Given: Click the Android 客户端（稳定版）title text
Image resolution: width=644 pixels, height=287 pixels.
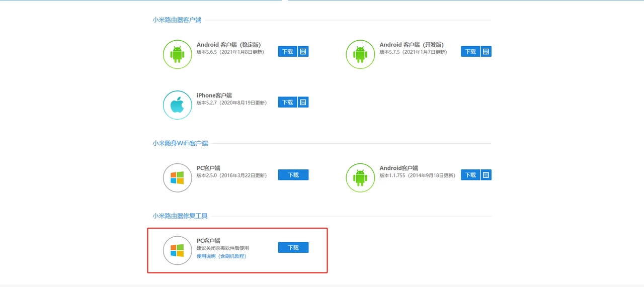Looking at the screenshot, I should click(x=228, y=45).
